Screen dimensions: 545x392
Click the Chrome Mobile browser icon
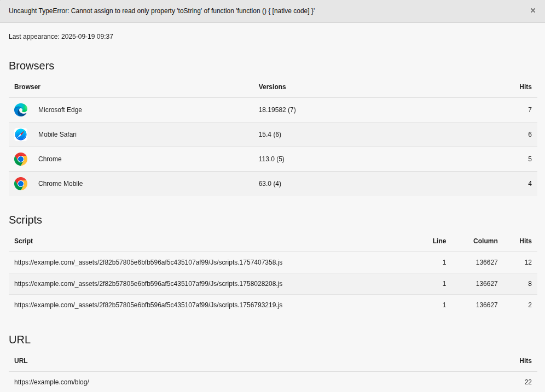pyautogui.click(x=20, y=184)
